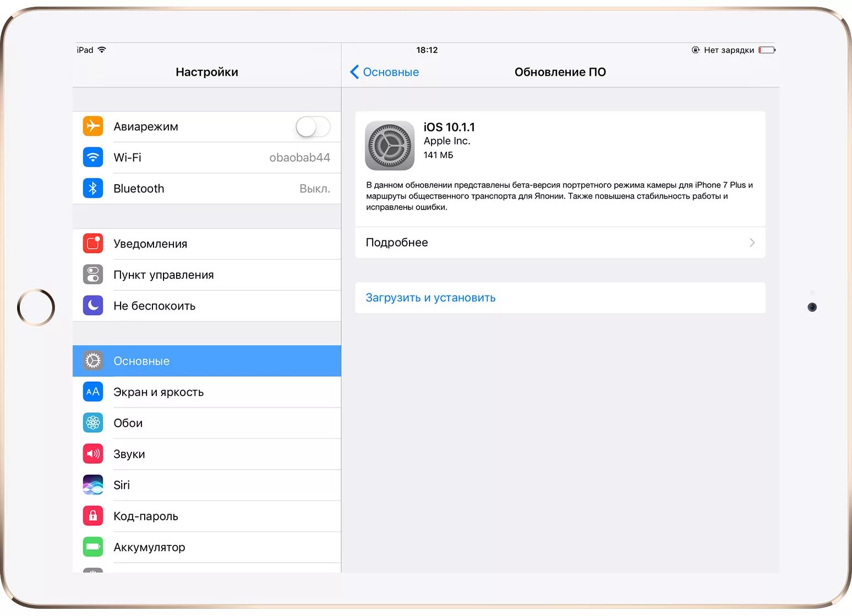Tap the Siri icon
Viewport: 852px width, 616px height.
(x=93, y=485)
